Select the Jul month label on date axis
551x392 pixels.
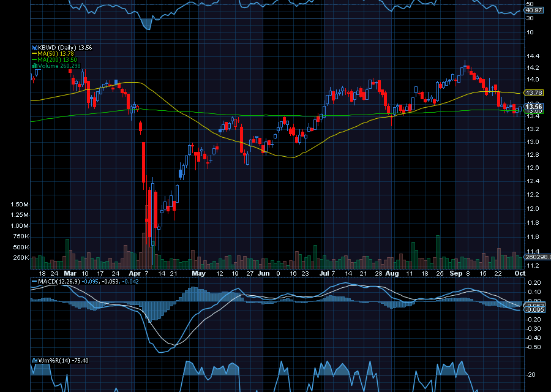tap(324, 273)
